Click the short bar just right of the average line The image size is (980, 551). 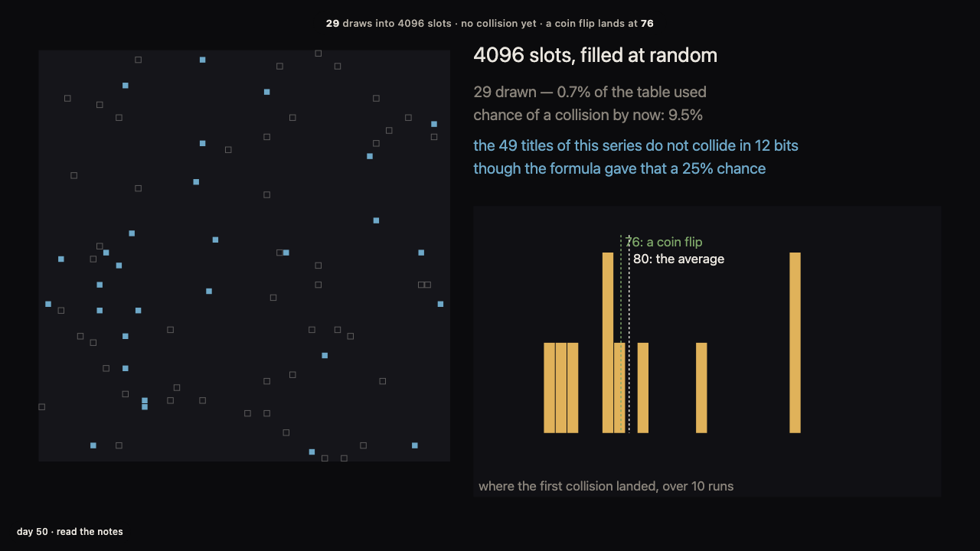coord(643,388)
